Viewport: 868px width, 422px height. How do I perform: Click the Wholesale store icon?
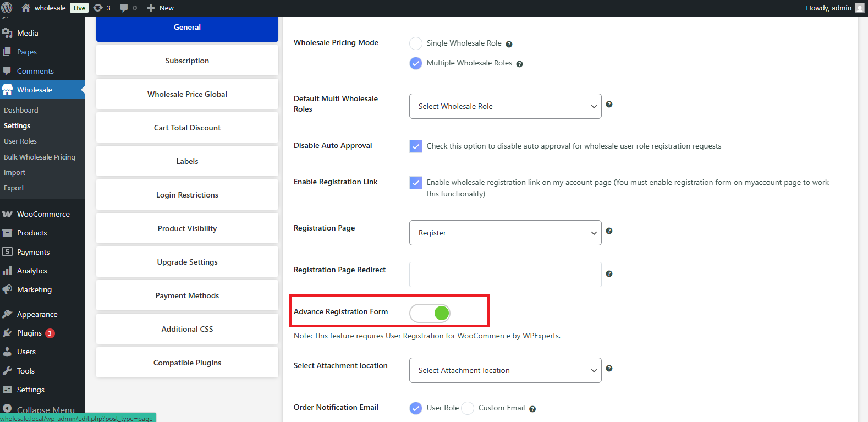click(7, 90)
